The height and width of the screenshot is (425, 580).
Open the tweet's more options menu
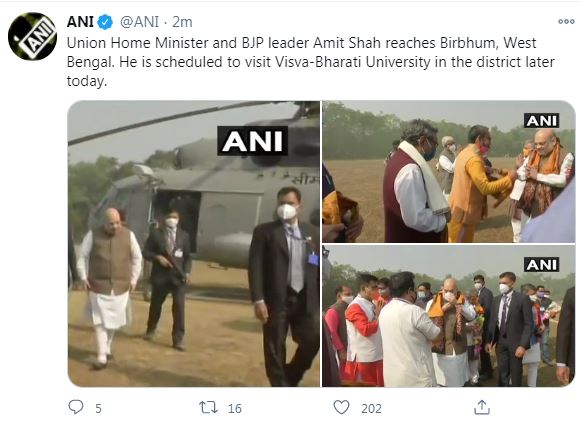566,21
